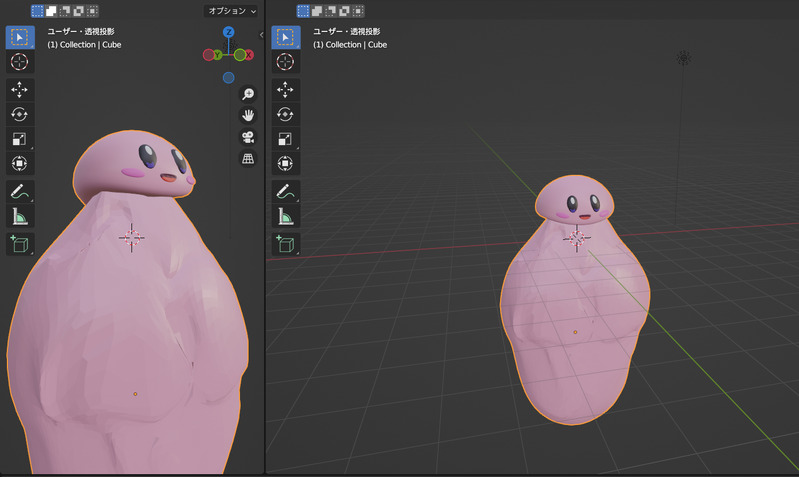Screen dimensions: 799x477
Task: Click "ユーザー・透視投影" label in right viewport
Action: click(347, 32)
